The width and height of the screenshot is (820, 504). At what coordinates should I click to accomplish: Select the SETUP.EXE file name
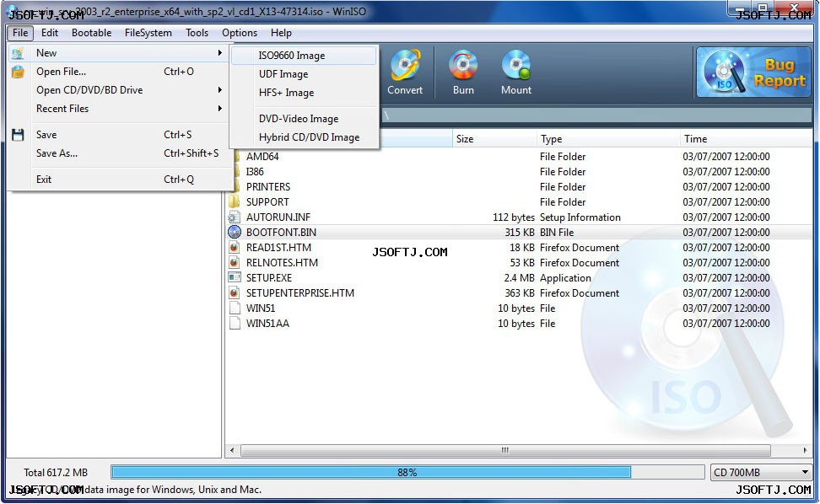click(269, 278)
